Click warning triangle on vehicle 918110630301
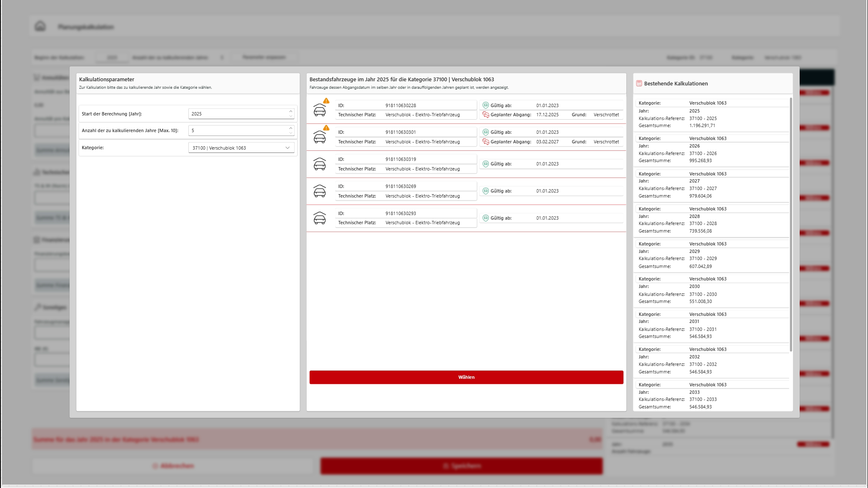The height and width of the screenshot is (488, 868). (x=326, y=128)
